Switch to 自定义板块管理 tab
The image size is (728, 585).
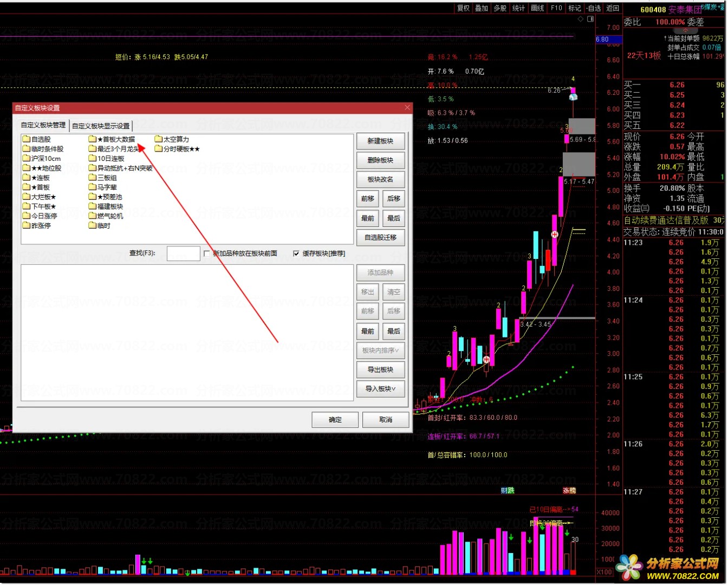(43, 125)
